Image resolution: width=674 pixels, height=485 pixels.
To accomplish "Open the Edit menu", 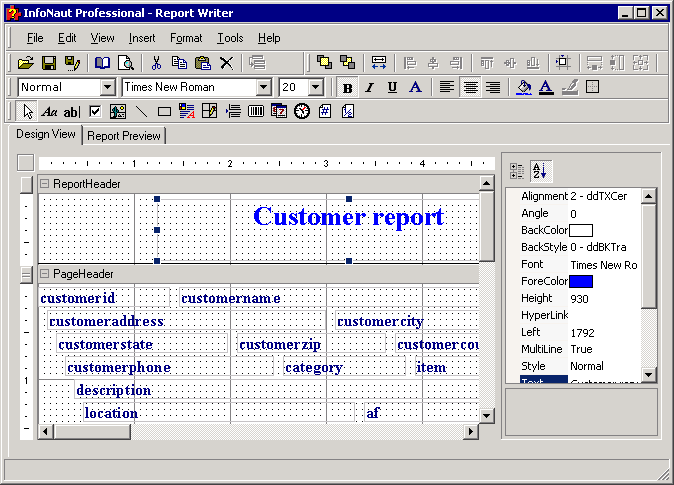I will pos(67,38).
